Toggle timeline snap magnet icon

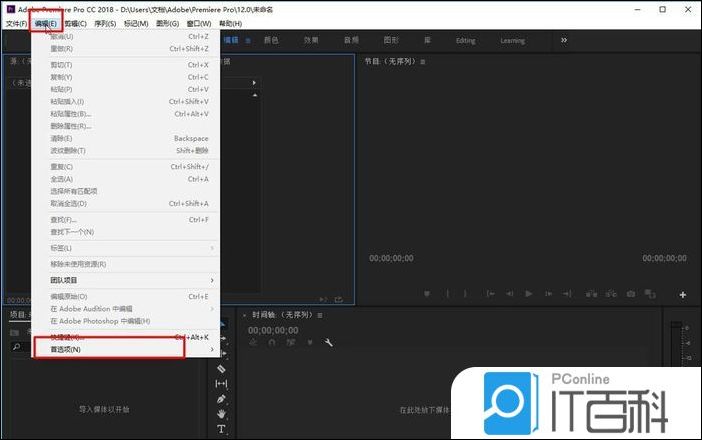coord(272,342)
